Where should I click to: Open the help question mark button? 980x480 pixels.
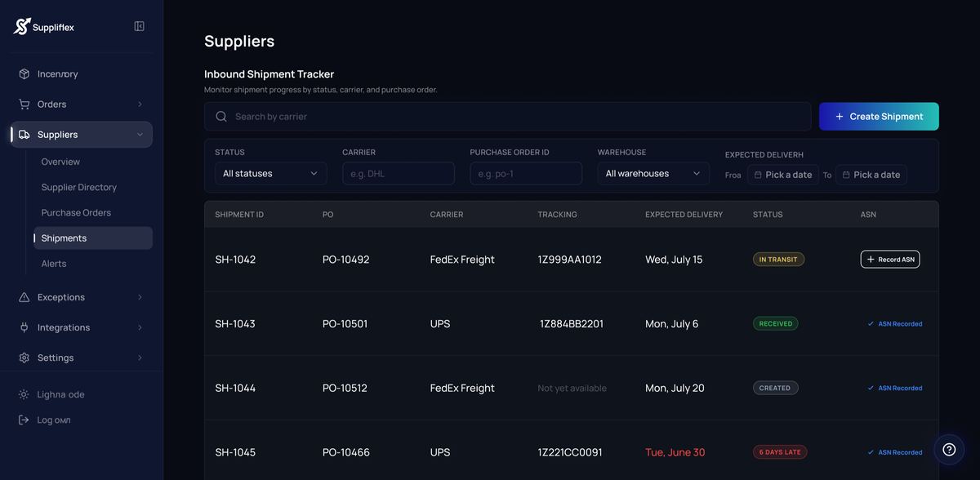(x=949, y=449)
